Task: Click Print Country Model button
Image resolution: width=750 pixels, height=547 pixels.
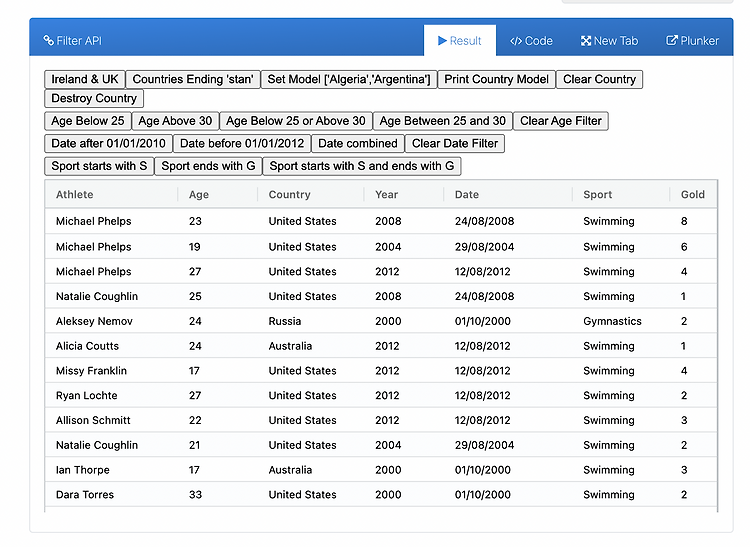Action: (x=496, y=79)
